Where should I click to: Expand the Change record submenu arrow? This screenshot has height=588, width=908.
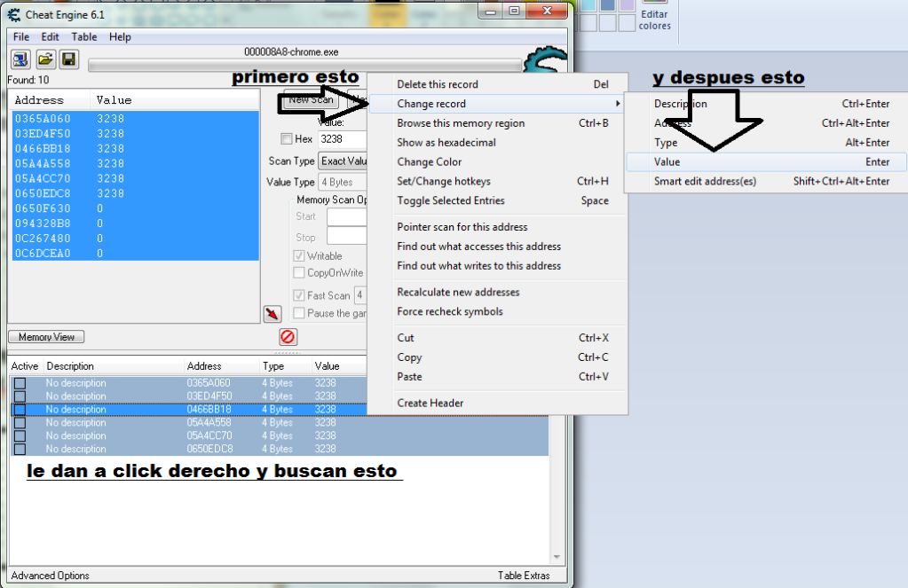[x=618, y=104]
